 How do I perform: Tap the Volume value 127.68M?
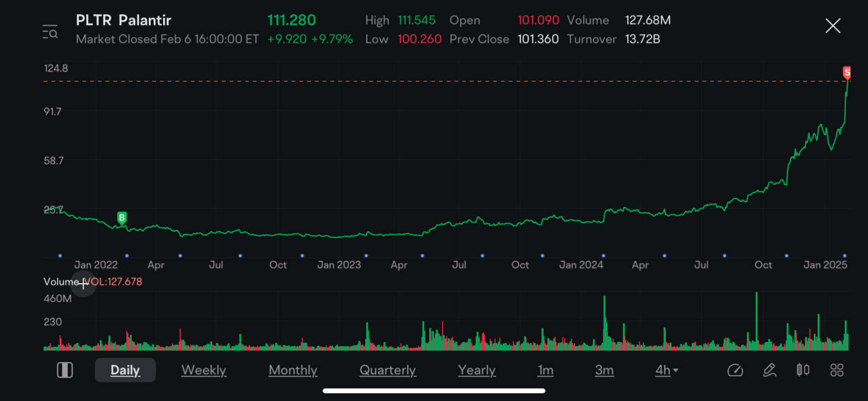648,20
